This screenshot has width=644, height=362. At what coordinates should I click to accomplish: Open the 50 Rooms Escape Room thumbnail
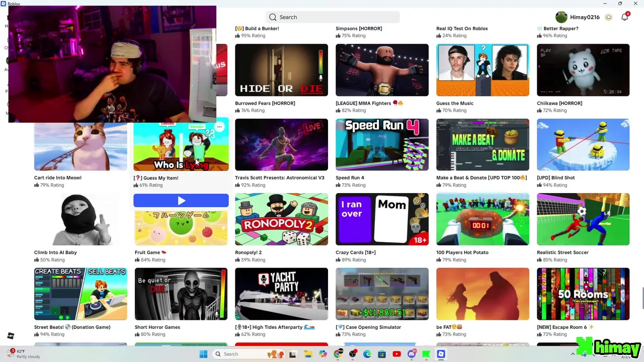point(583,294)
